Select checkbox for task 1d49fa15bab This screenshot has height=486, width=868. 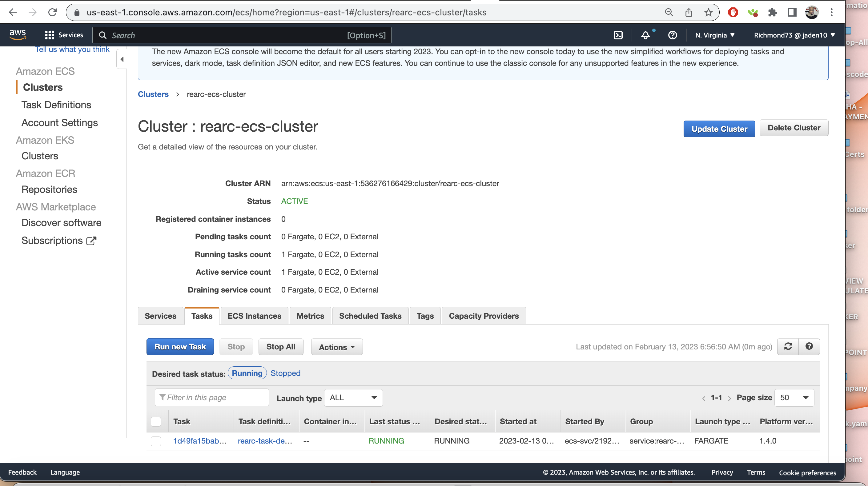tap(156, 441)
